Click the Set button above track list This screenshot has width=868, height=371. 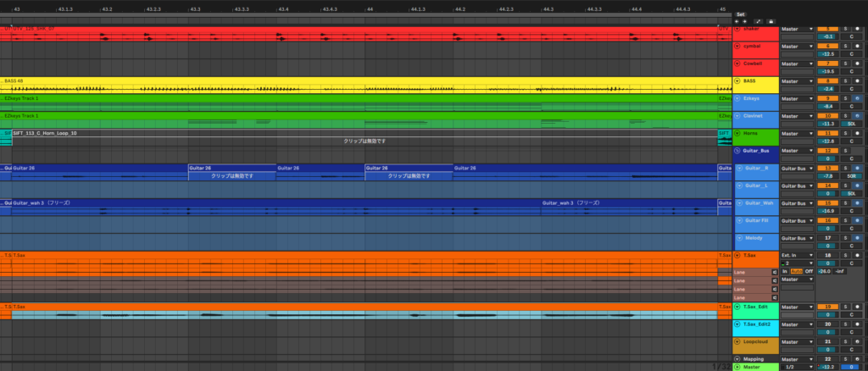pyautogui.click(x=740, y=14)
